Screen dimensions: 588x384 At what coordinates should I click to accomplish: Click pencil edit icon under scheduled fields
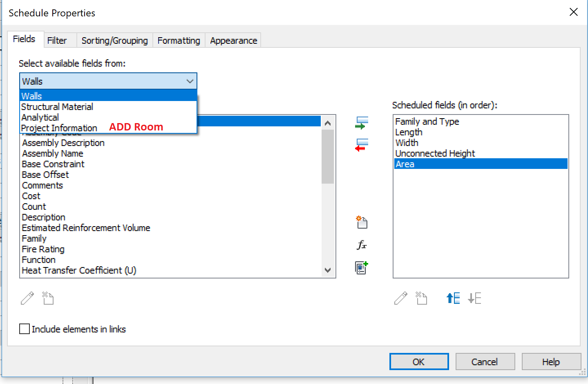401,298
